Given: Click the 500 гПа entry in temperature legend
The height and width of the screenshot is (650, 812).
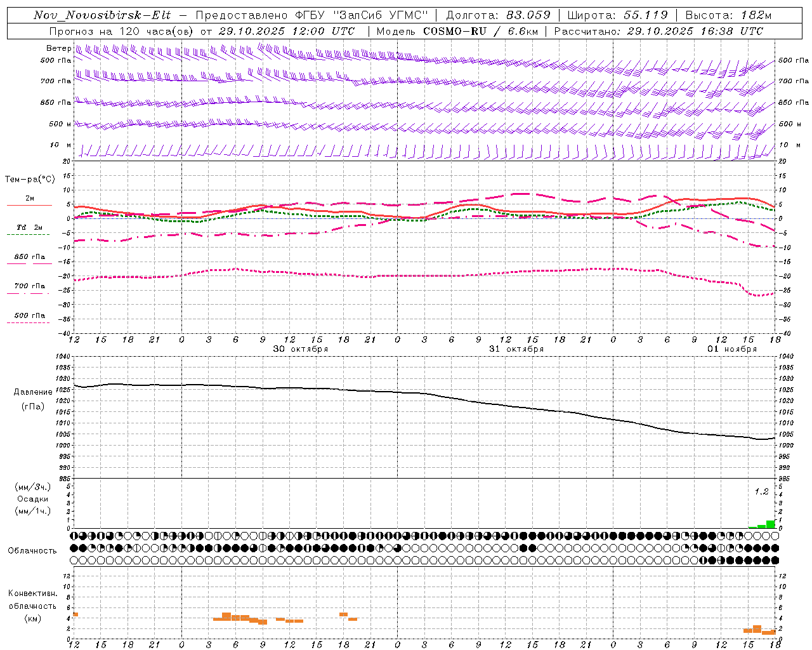Looking at the screenshot, I should click(x=30, y=315).
